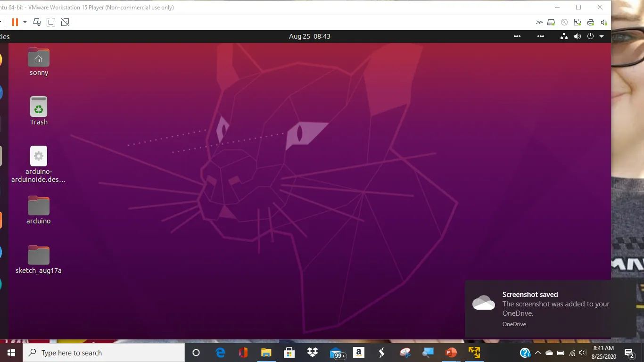Click the Wi-Fi icon in system tray

point(572,353)
